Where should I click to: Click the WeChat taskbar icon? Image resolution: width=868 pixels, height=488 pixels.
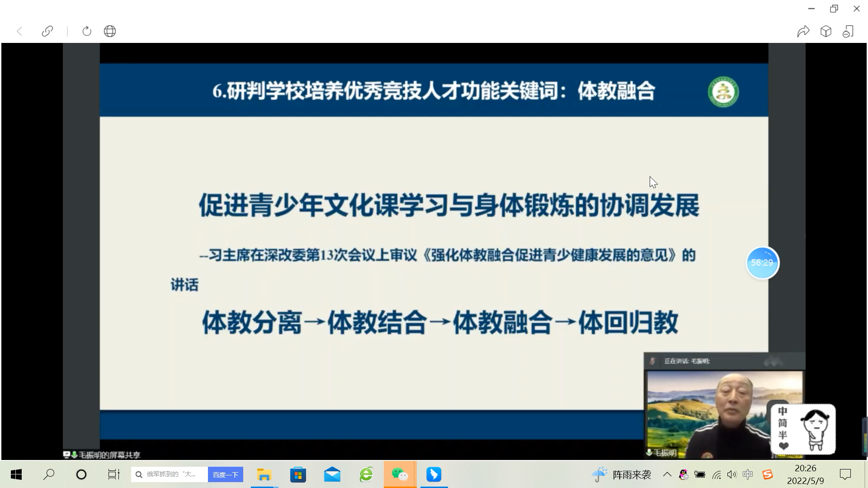(x=400, y=474)
